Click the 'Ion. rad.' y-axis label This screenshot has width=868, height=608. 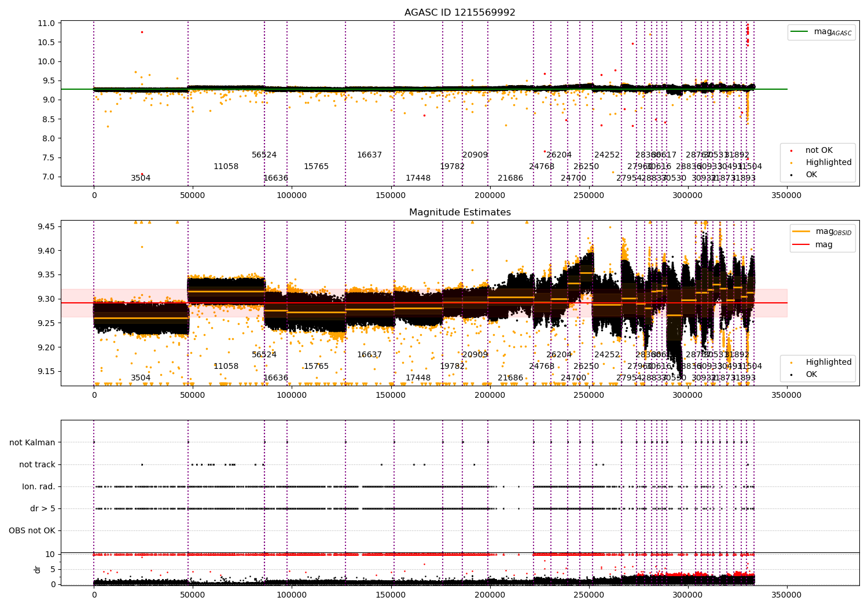[39, 487]
